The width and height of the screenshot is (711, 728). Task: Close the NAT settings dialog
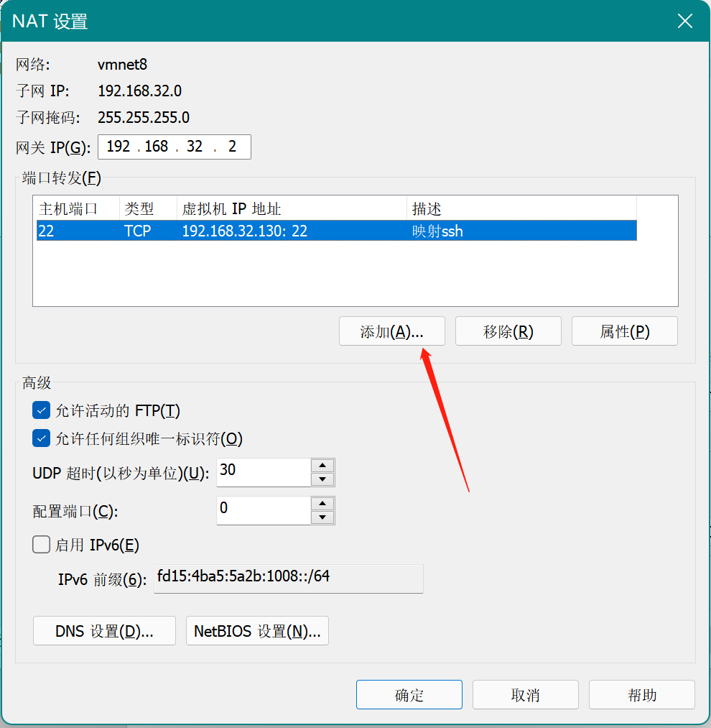click(684, 21)
